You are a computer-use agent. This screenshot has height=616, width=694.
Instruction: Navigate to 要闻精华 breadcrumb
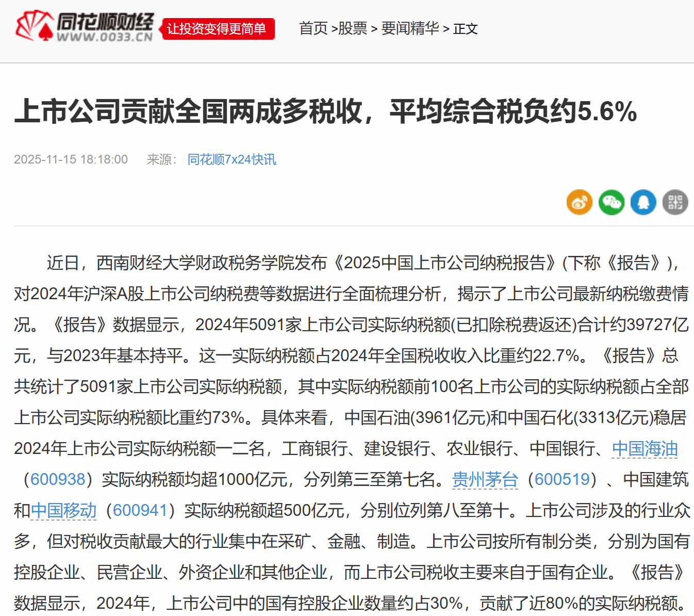[410, 28]
